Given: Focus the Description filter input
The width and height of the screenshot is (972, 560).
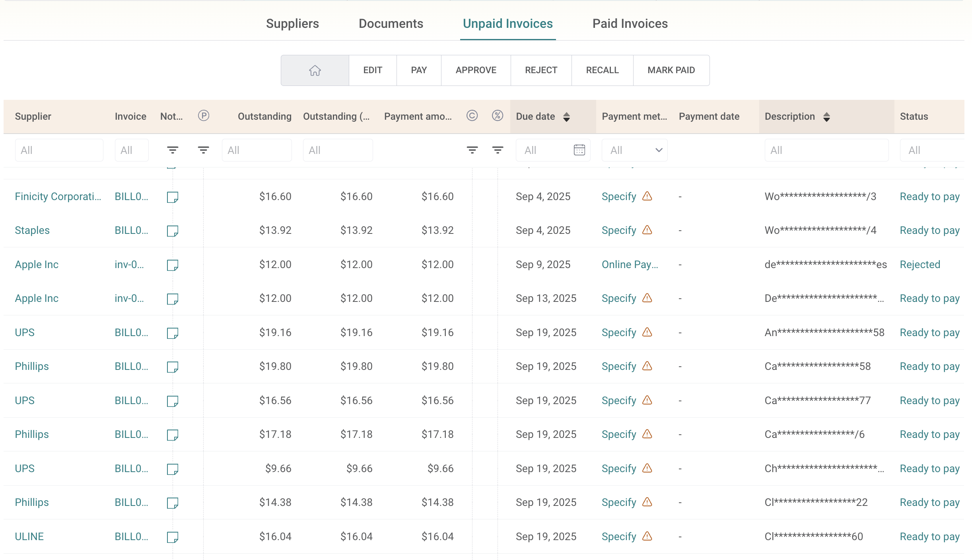Looking at the screenshot, I should 826,150.
